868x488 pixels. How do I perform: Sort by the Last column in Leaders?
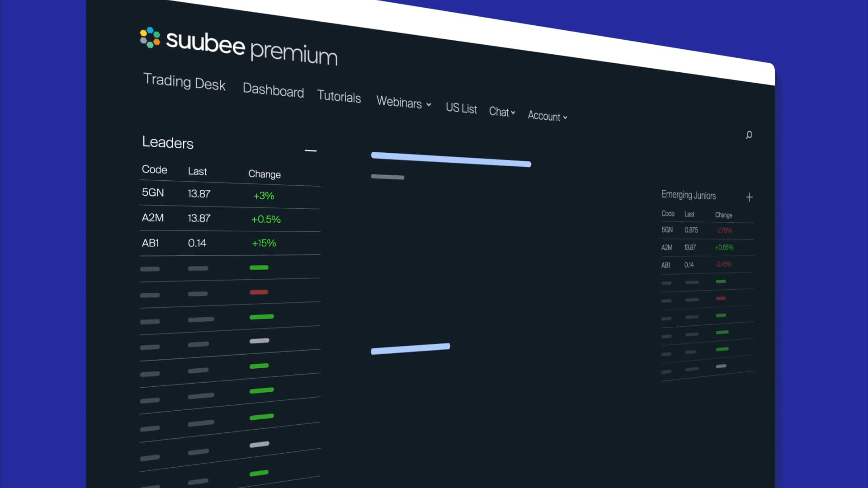[198, 171]
